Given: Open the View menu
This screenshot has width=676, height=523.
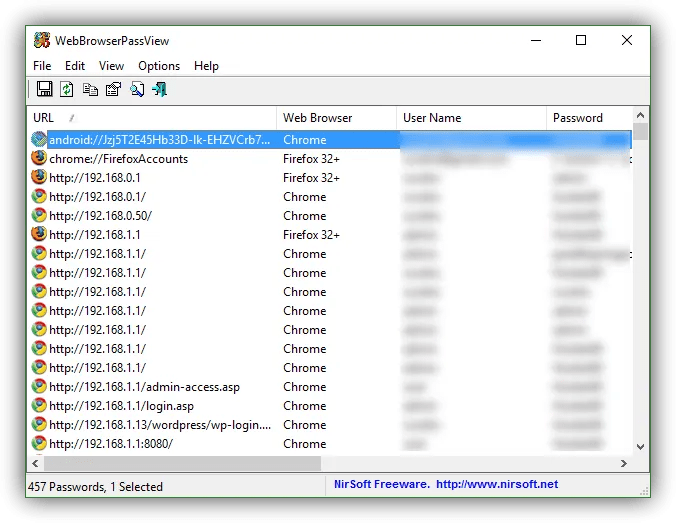Looking at the screenshot, I should (x=111, y=66).
